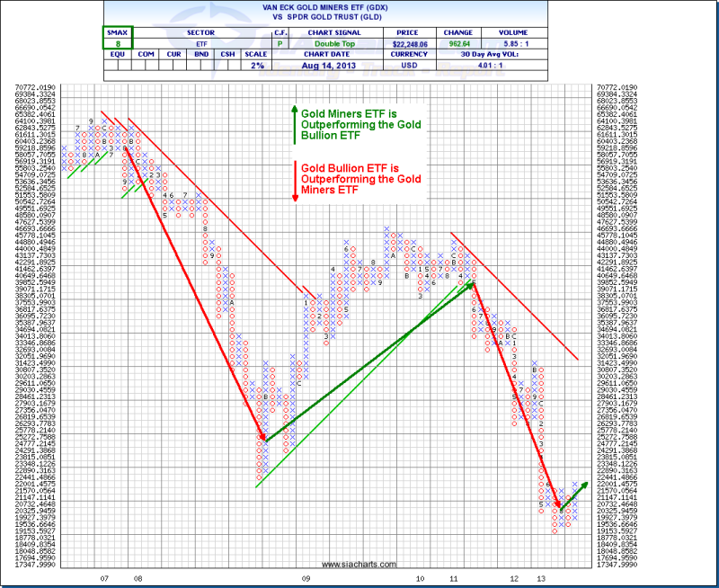Viewport: 719px width, 588px height.
Task: Click the 2% scale value
Action: coord(258,66)
